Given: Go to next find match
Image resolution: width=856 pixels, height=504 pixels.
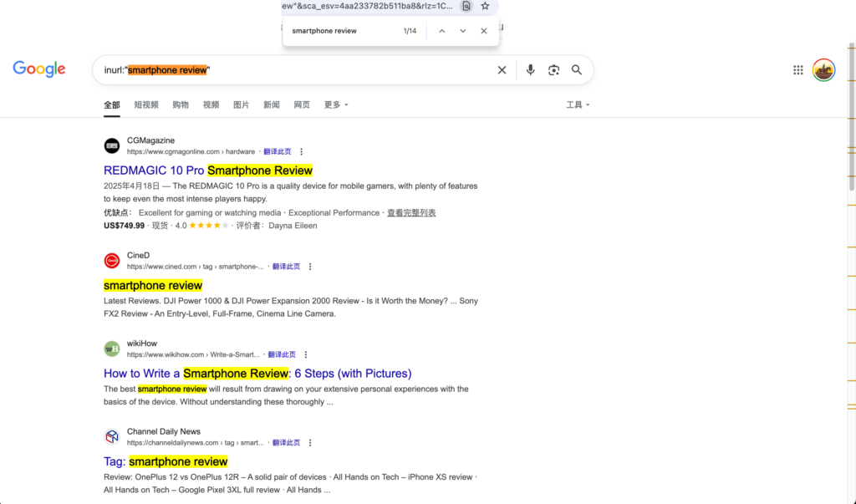Looking at the screenshot, I should (463, 31).
